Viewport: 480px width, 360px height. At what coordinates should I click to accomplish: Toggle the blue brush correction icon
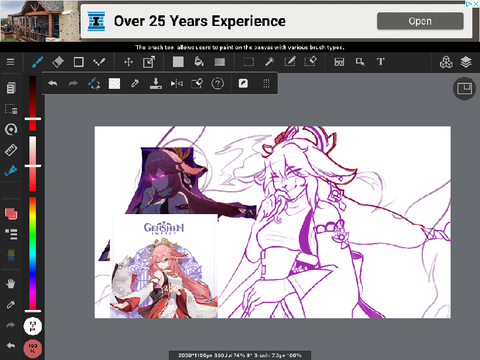coord(11,170)
